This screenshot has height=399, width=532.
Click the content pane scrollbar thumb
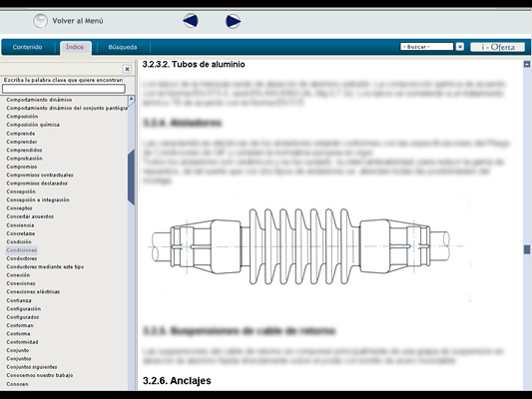coord(527,249)
